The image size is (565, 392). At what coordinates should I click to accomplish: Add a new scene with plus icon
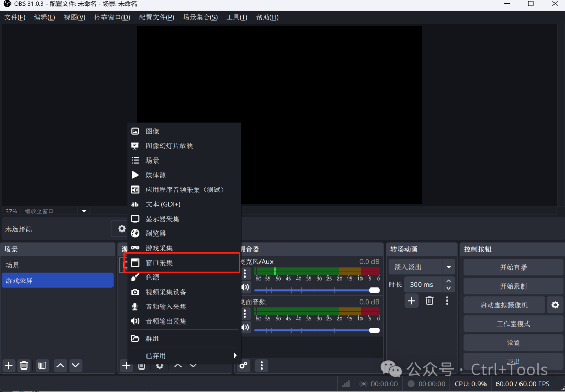point(8,365)
